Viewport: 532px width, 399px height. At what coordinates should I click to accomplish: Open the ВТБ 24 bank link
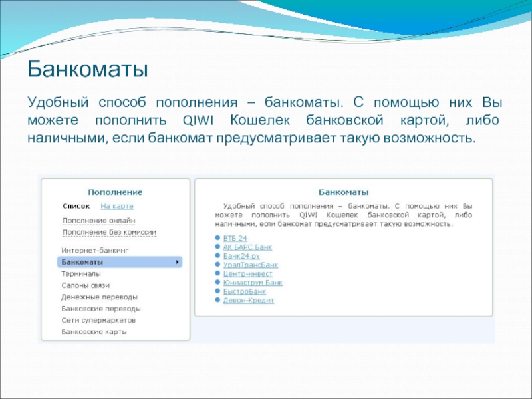[x=235, y=238]
